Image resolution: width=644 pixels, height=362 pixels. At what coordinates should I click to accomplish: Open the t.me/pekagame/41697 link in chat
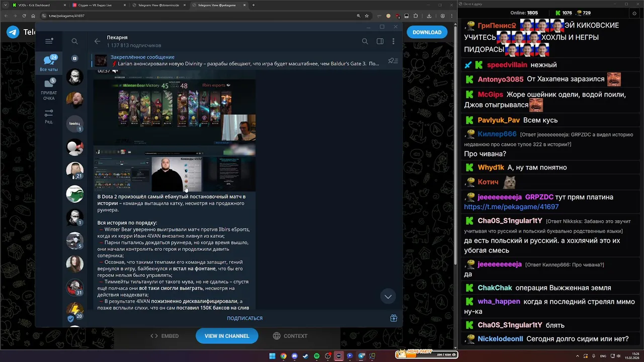tap(511, 207)
